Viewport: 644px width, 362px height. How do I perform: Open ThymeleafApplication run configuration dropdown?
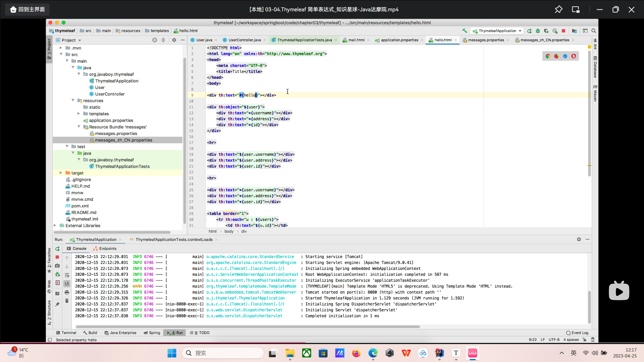497,31
